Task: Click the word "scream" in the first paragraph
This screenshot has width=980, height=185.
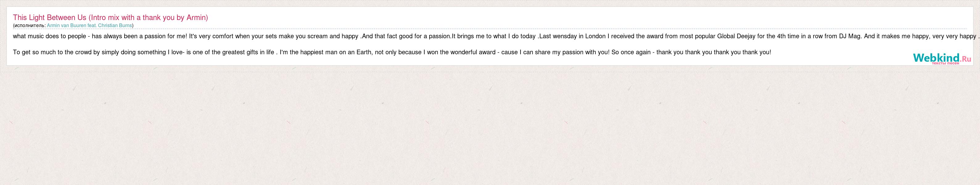Action: (315, 37)
